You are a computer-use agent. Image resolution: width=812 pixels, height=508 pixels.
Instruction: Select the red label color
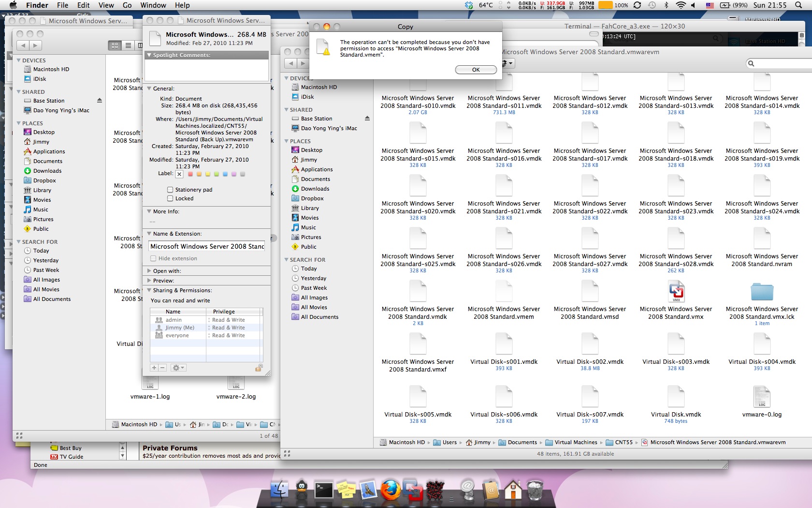coord(190,174)
